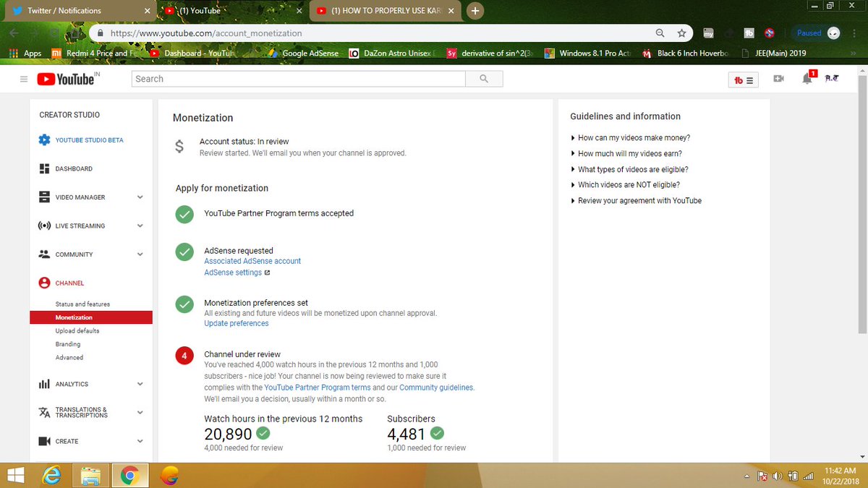Click the Translations & Transcriptions icon
The height and width of the screenshot is (488, 868).
pos(44,412)
